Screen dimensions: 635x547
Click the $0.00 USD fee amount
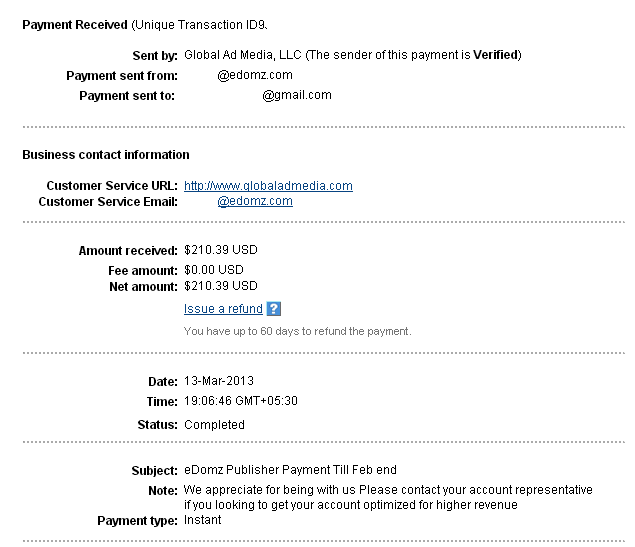214,270
